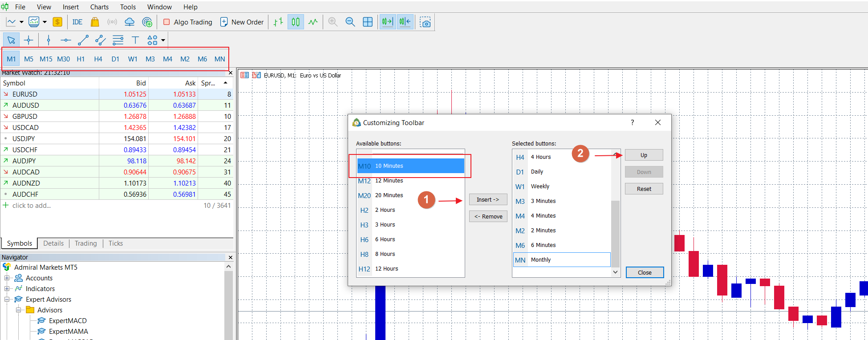Switch chart to bar chart type
The image size is (868, 340).
pos(278,22)
